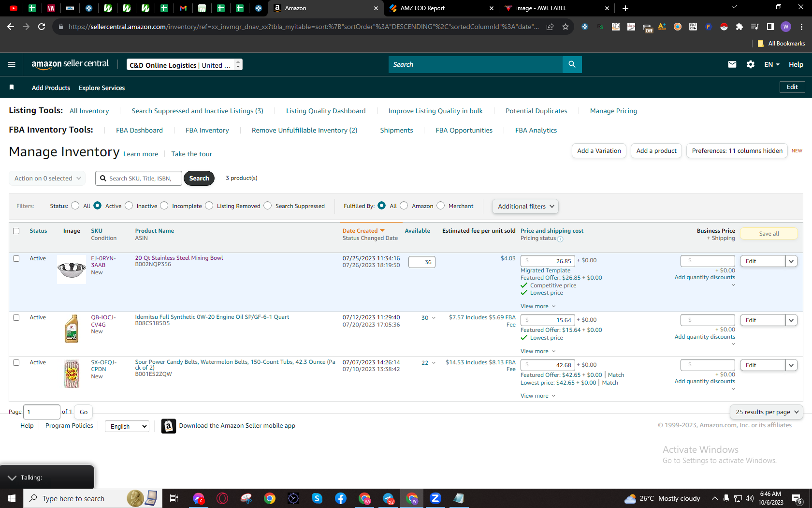
Task: Open Edit dropdown arrow for Idemitsu oil
Action: 791,320
